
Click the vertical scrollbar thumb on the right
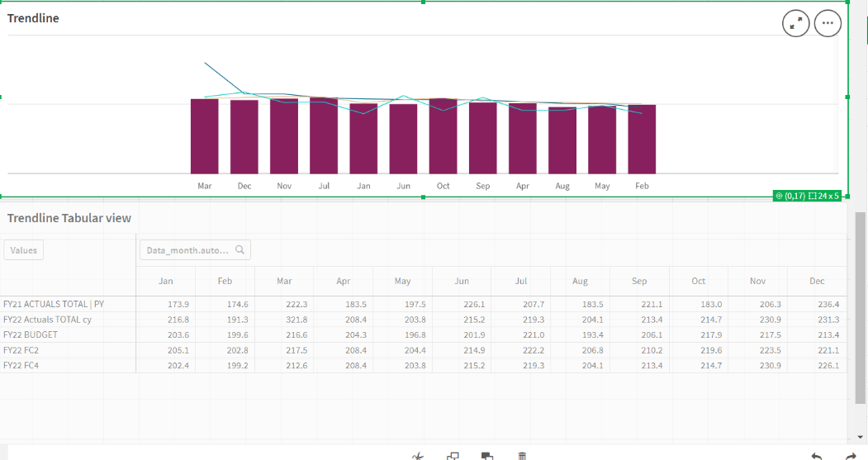click(x=860, y=307)
